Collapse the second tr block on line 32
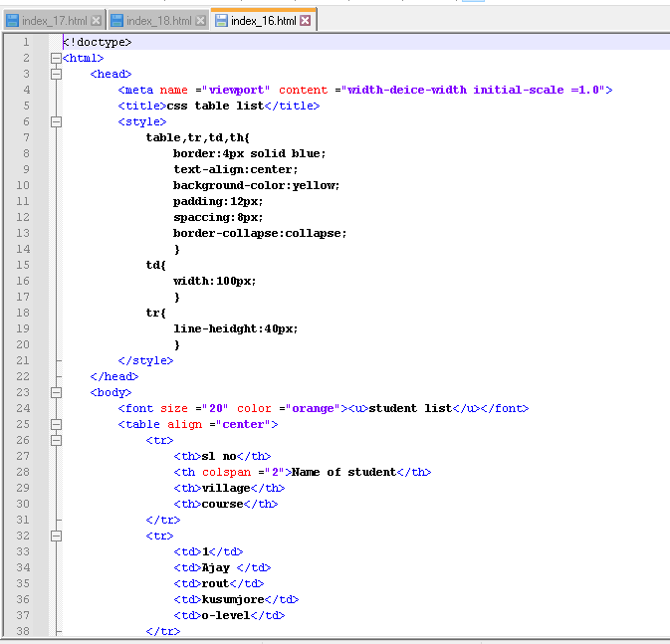 pos(56,536)
